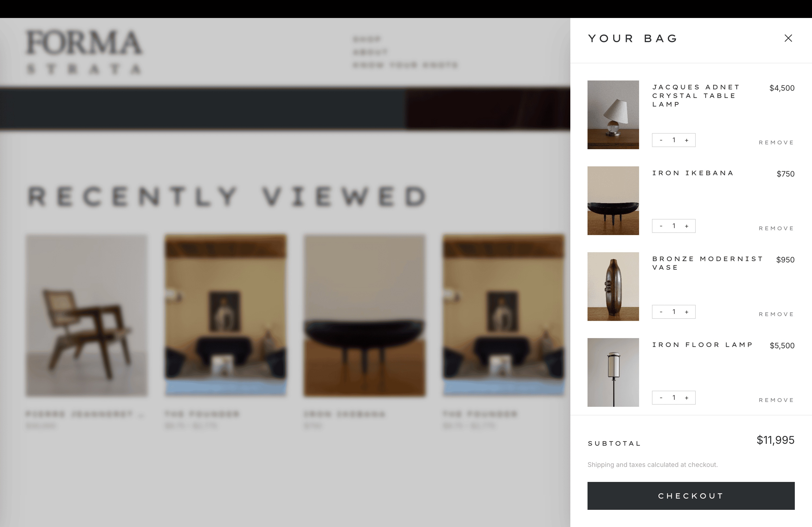Click the Checkout button
The width and height of the screenshot is (812, 527).
point(691,496)
